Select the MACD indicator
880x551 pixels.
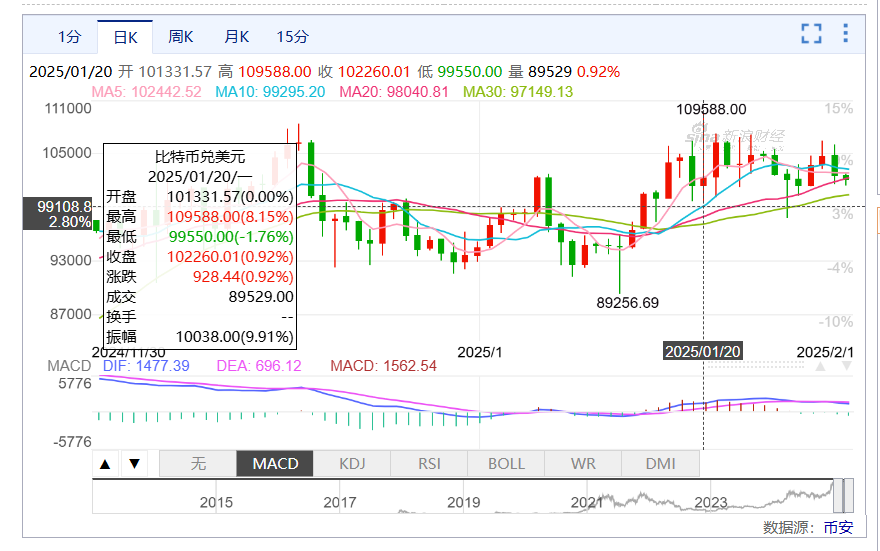pos(275,463)
